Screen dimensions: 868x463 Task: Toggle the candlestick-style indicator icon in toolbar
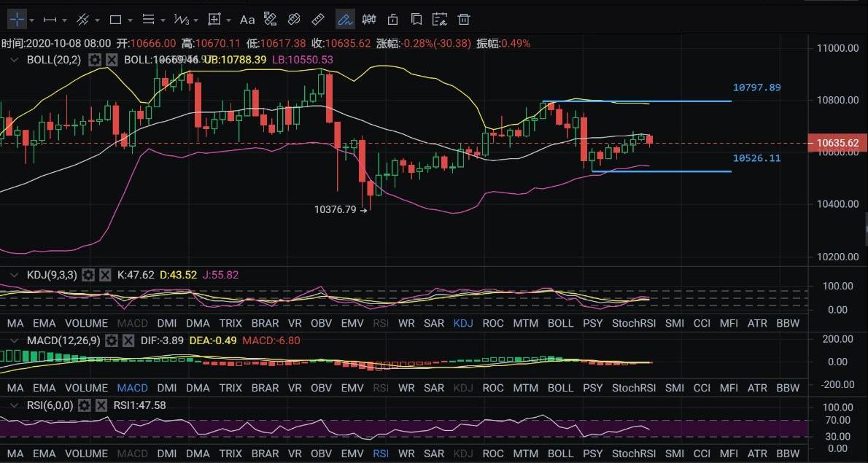pyautogui.click(x=370, y=19)
